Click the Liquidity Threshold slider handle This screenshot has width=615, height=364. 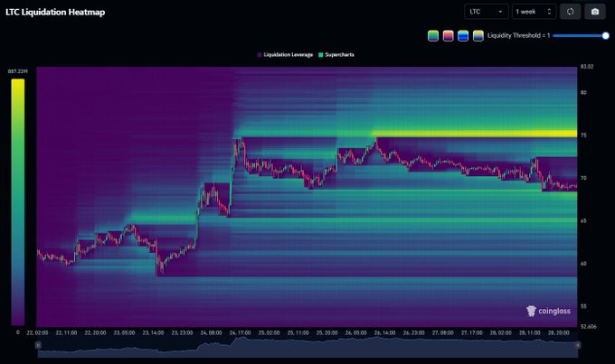[x=606, y=35]
